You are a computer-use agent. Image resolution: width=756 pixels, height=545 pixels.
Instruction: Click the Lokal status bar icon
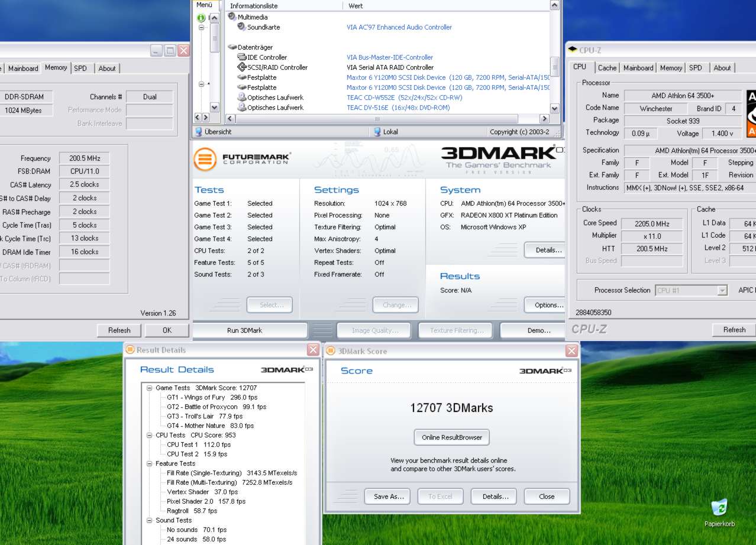[x=377, y=132]
